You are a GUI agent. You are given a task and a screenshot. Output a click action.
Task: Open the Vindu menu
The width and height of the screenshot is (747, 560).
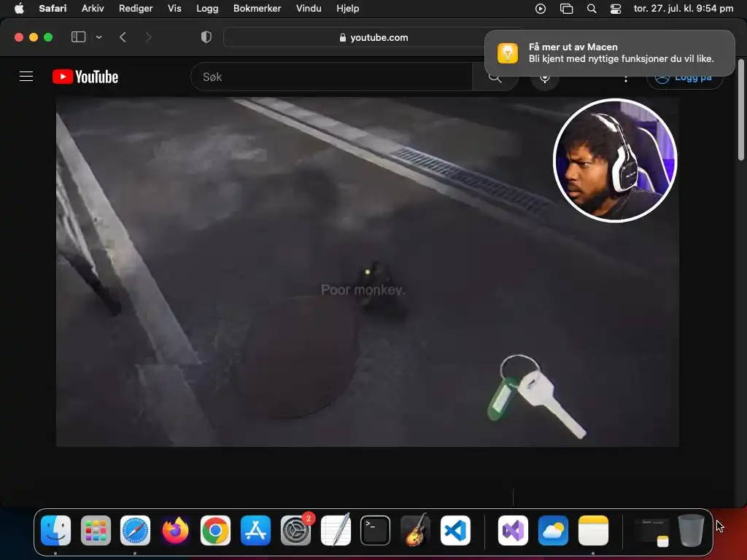point(309,8)
